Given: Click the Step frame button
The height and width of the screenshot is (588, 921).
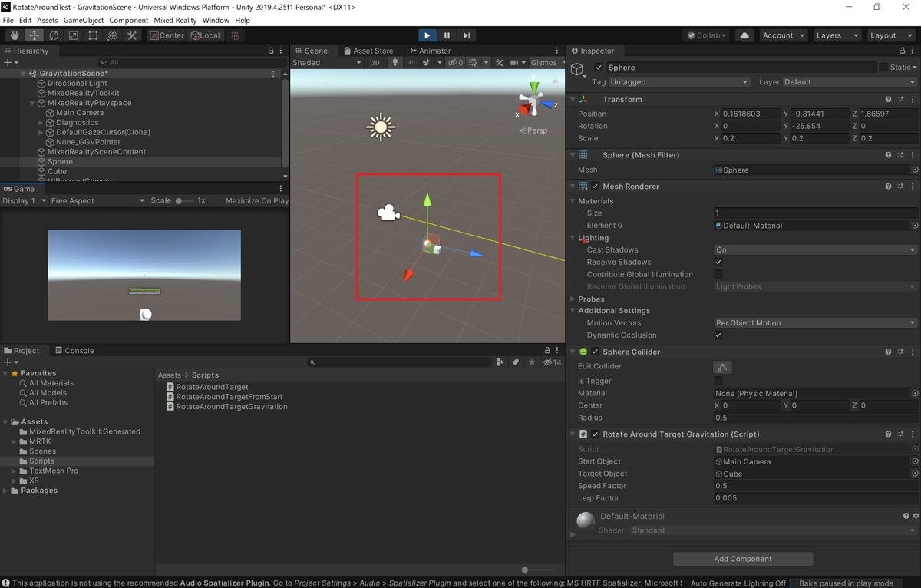Looking at the screenshot, I should tap(466, 35).
